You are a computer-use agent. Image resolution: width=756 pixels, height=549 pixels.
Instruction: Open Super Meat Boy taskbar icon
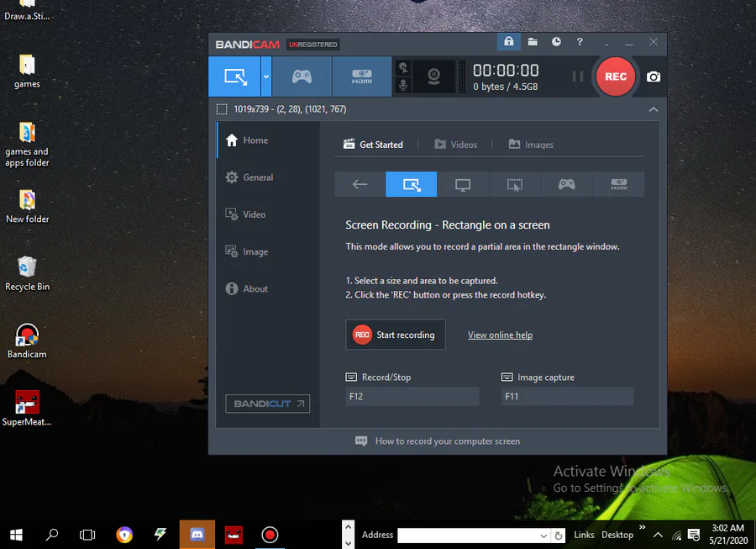(x=234, y=535)
